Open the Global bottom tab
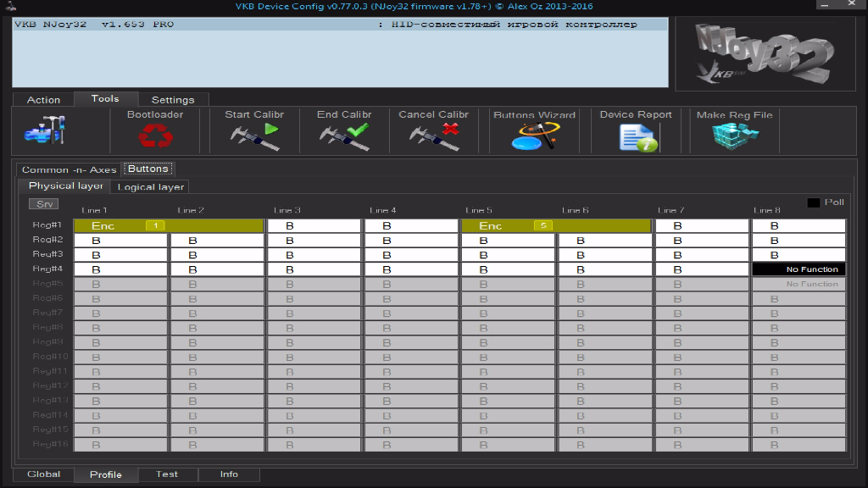 (x=44, y=474)
